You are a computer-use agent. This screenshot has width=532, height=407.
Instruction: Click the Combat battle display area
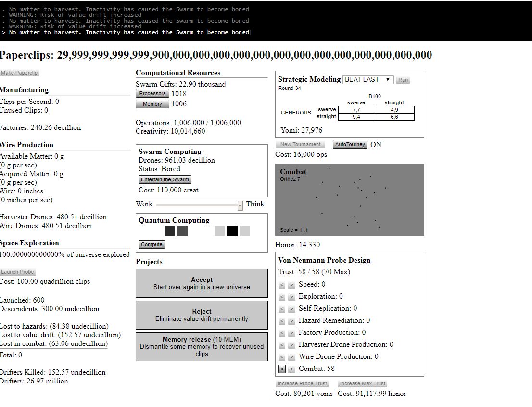(x=350, y=200)
